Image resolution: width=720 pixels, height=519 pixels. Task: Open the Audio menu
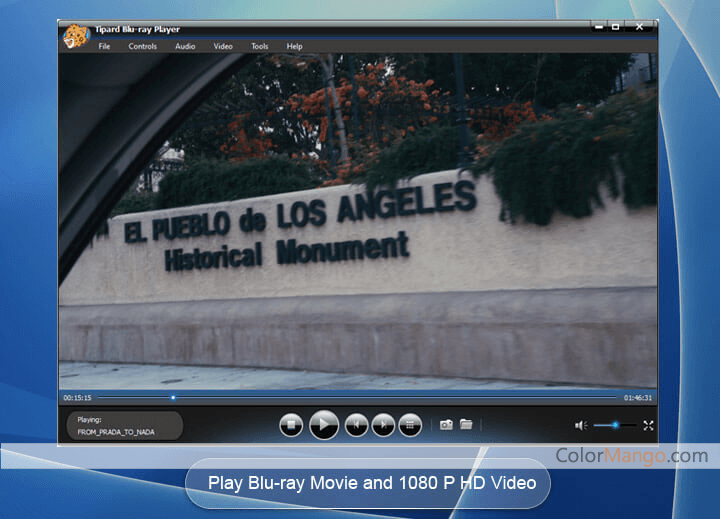[x=185, y=46]
